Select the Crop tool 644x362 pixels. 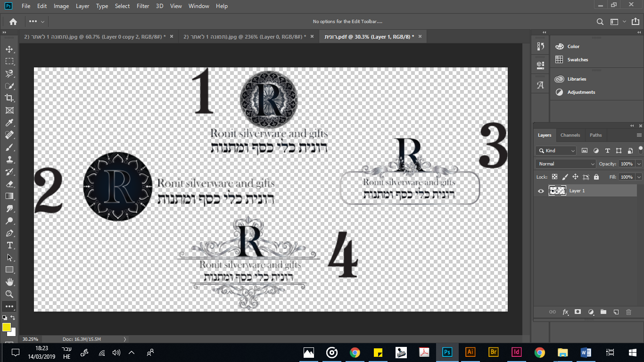click(x=9, y=98)
